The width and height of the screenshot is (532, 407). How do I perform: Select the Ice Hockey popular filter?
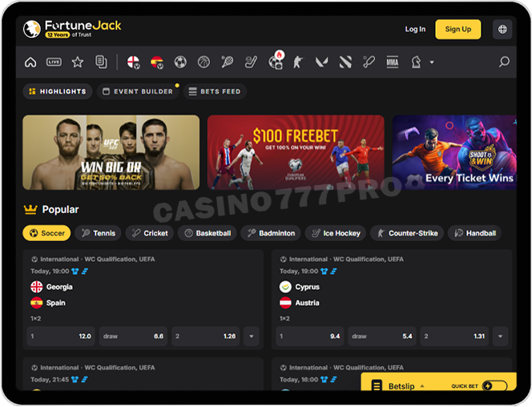pos(336,233)
